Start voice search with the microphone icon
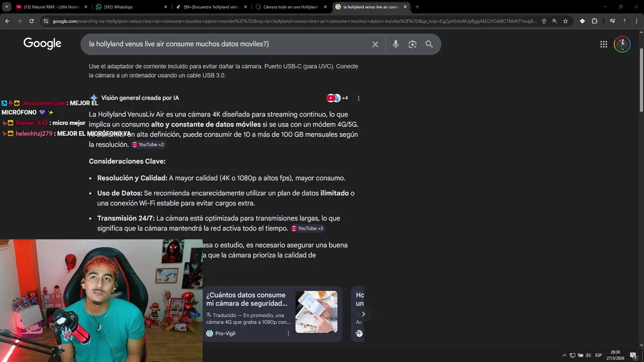Image resolution: width=644 pixels, height=362 pixels. (395, 44)
